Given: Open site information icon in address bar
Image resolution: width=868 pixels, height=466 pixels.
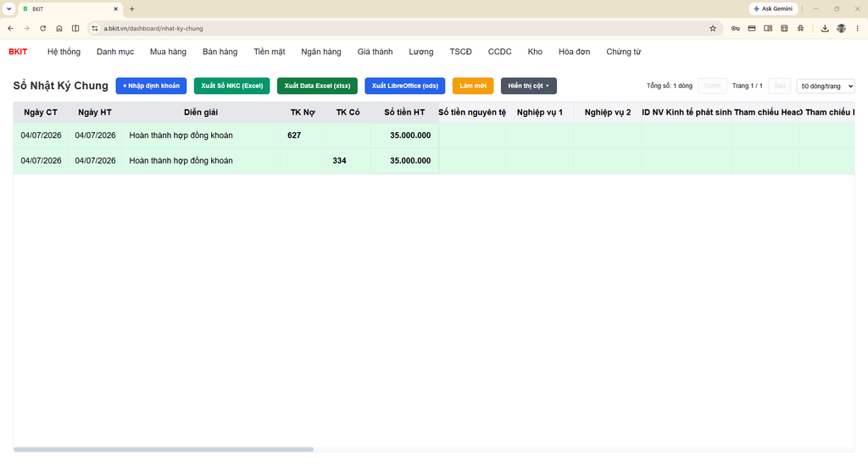Looking at the screenshot, I should (x=95, y=28).
